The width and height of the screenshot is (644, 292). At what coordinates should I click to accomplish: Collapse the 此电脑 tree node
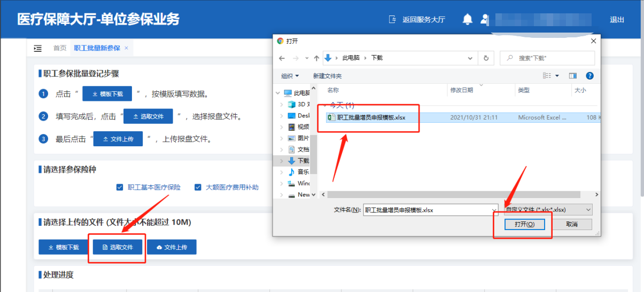pyautogui.click(x=278, y=93)
